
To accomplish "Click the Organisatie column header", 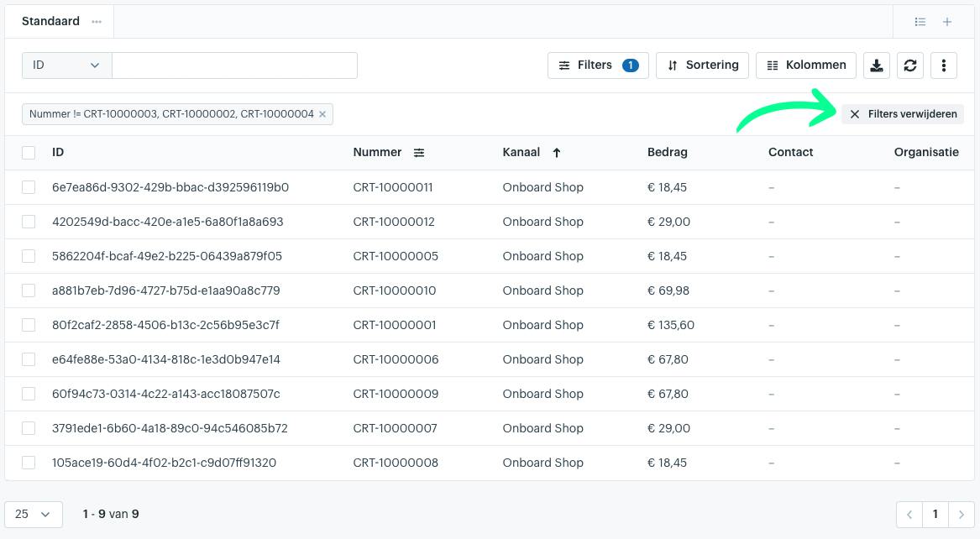I will click(x=926, y=153).
